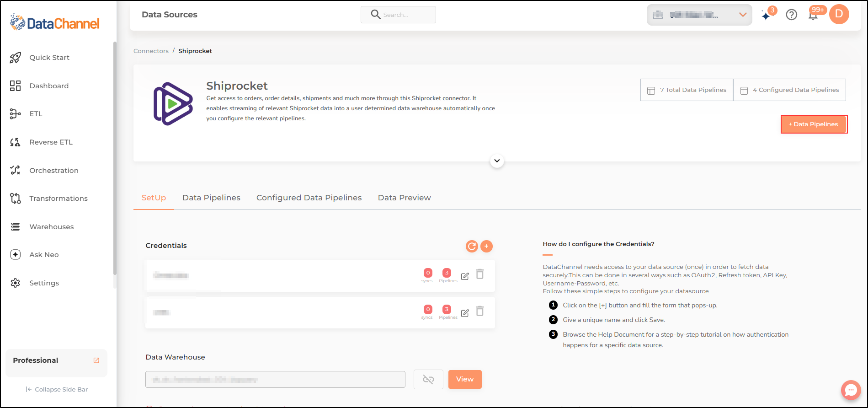Open the Dashboard sidebar item
Screen dimensions: 868x408
tap(49, 86)
